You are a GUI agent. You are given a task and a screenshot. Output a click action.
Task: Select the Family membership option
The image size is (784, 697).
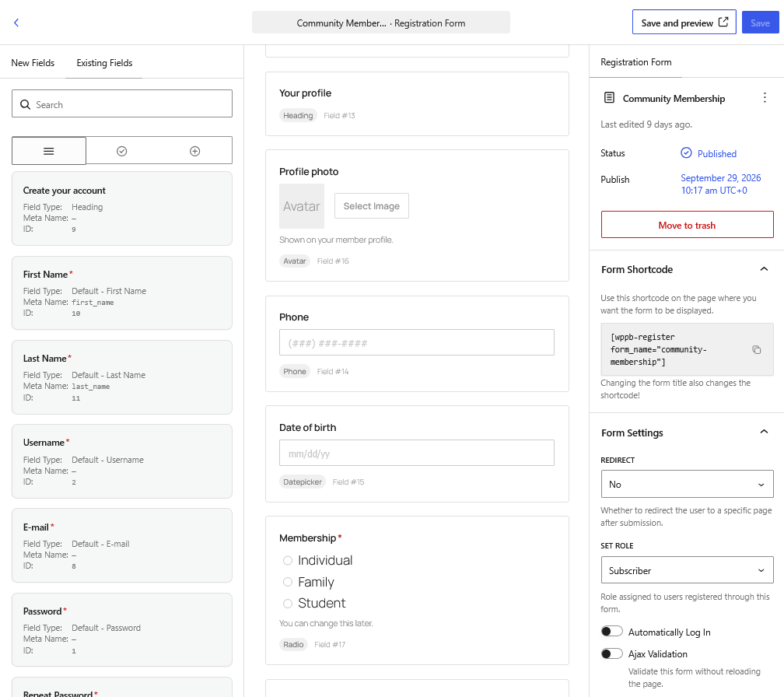tap(288, 582)
